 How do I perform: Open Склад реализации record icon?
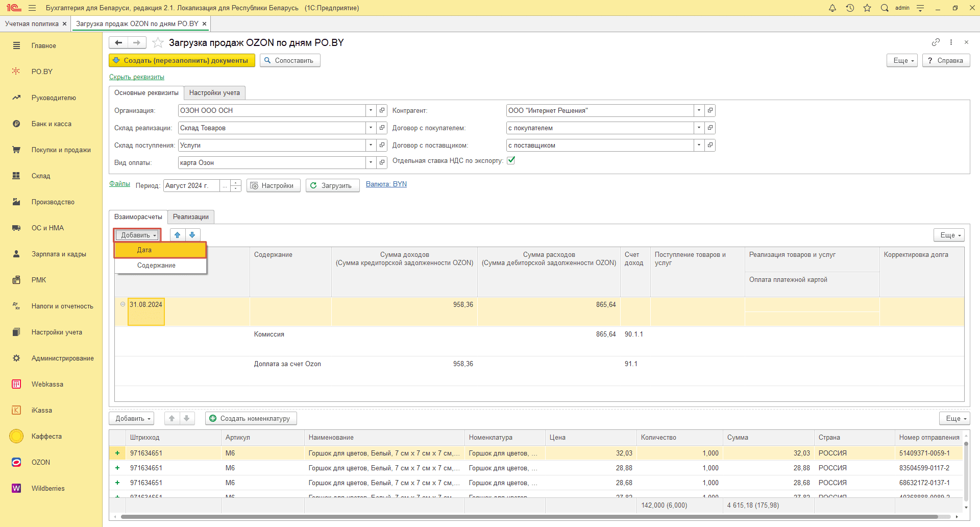(382, 128)
